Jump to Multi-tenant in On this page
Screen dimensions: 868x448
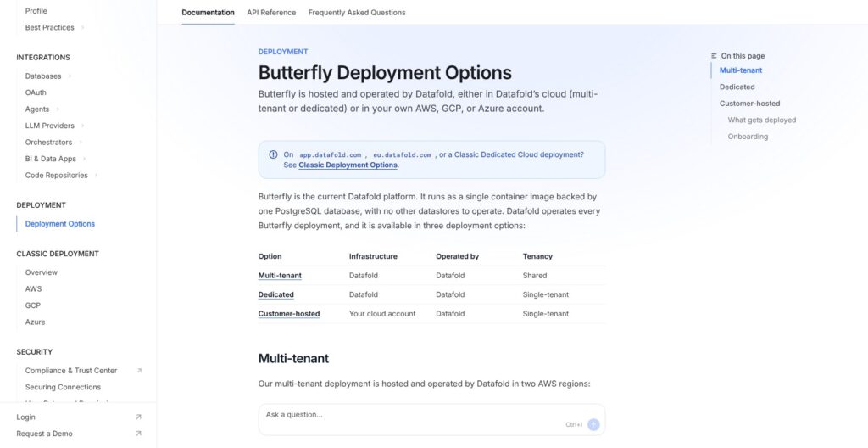[741, 70]
